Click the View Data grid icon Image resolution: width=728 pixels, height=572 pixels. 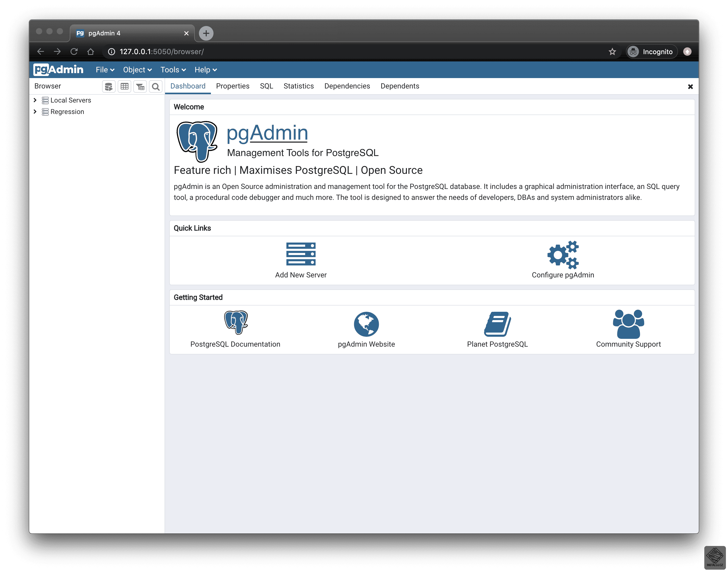[124, 86]
